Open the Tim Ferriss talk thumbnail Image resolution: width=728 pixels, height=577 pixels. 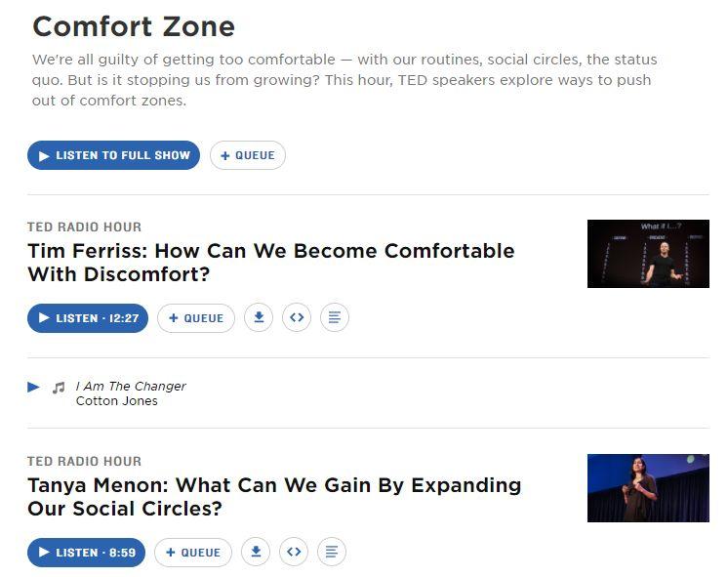pyautogui.click(x=648, y=254)
